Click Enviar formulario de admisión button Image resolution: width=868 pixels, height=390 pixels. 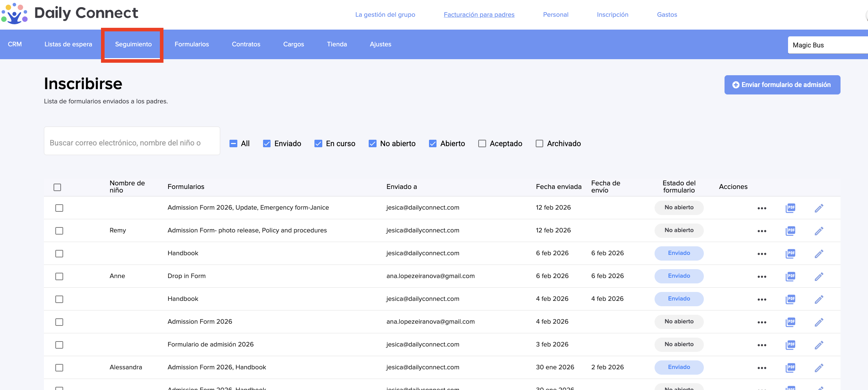(x=782, y=85)
